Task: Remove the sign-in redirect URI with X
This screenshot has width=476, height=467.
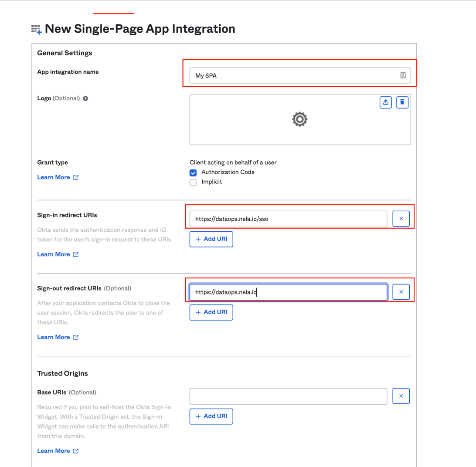Action: click(401, 219)
